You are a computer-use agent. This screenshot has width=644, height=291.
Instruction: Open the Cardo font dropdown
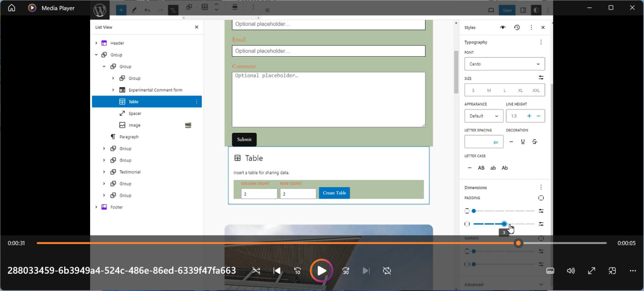[504, 64]
